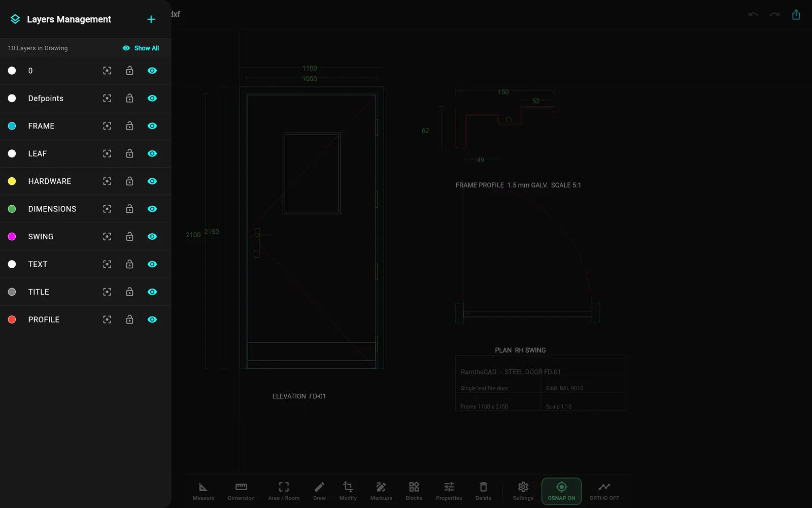Isolate the PROFILE layer focus icon
Image resolution: width=812 pixels, height=508 pixels.
[x=107, y=320]
